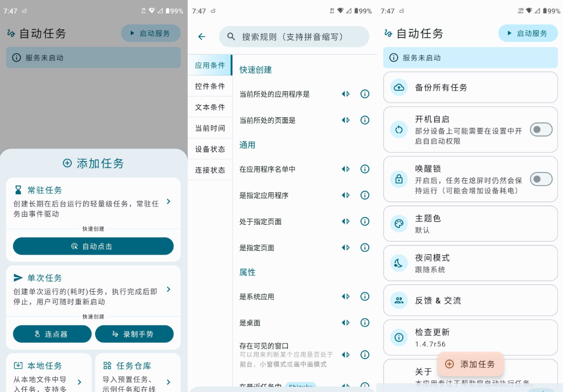Tap the 连点器 button
Screen dimensions: 563x392
point(52,334)
